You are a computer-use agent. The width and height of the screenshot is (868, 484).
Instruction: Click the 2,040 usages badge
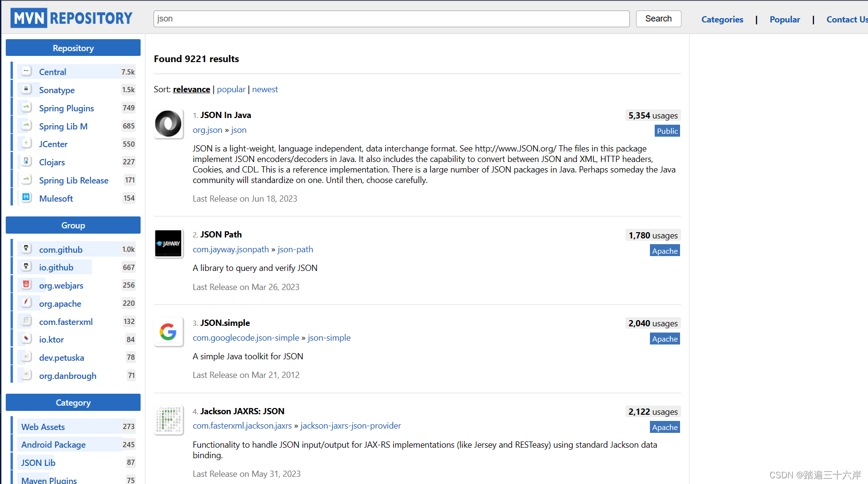[653, 323]
